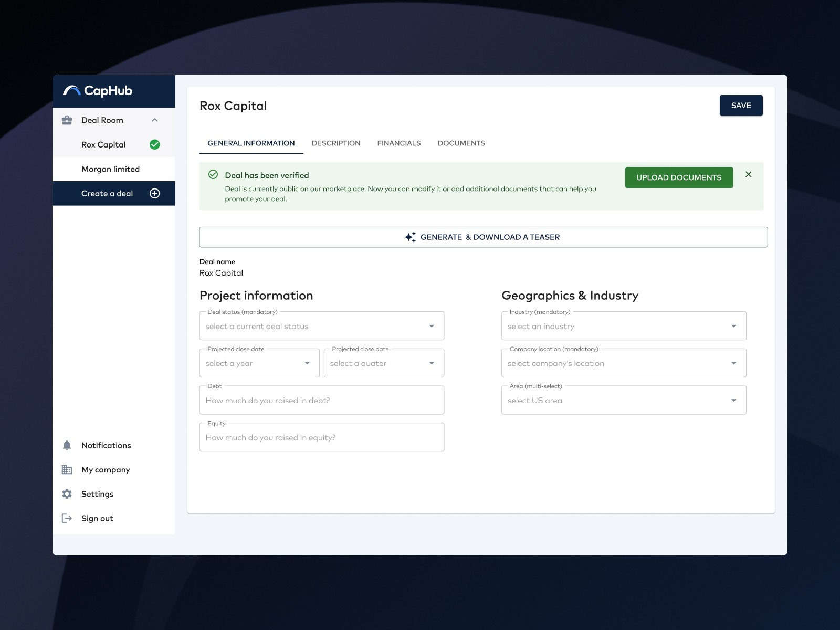This screenshot has height=630, width=840.
Task: Click Generate & Download a Teaser button
Action: (484, 237)
